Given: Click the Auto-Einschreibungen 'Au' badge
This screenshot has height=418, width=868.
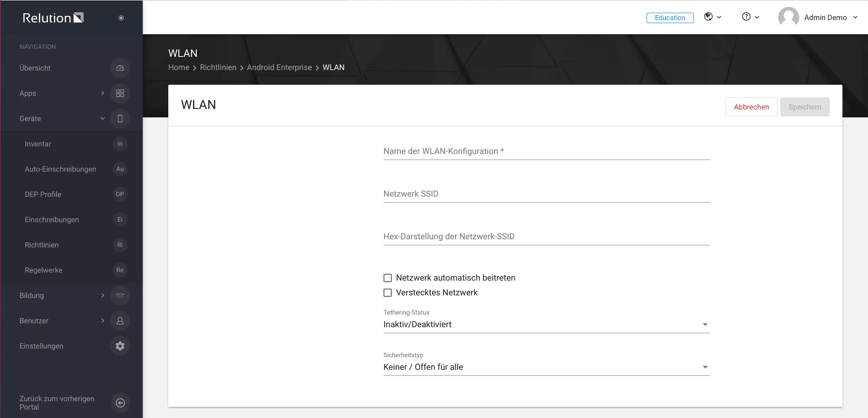Looking at the screenshot, I should coord(120,169).
